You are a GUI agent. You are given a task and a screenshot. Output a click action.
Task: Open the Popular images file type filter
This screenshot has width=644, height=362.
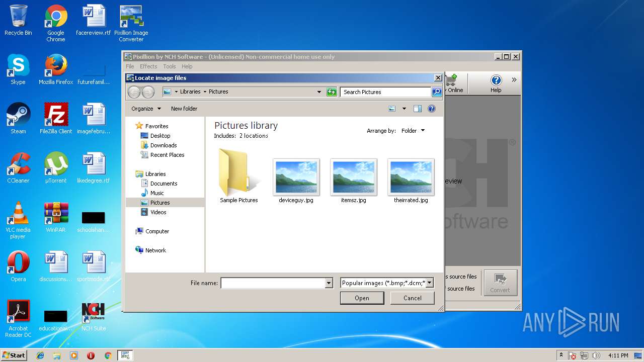point(387,283)
